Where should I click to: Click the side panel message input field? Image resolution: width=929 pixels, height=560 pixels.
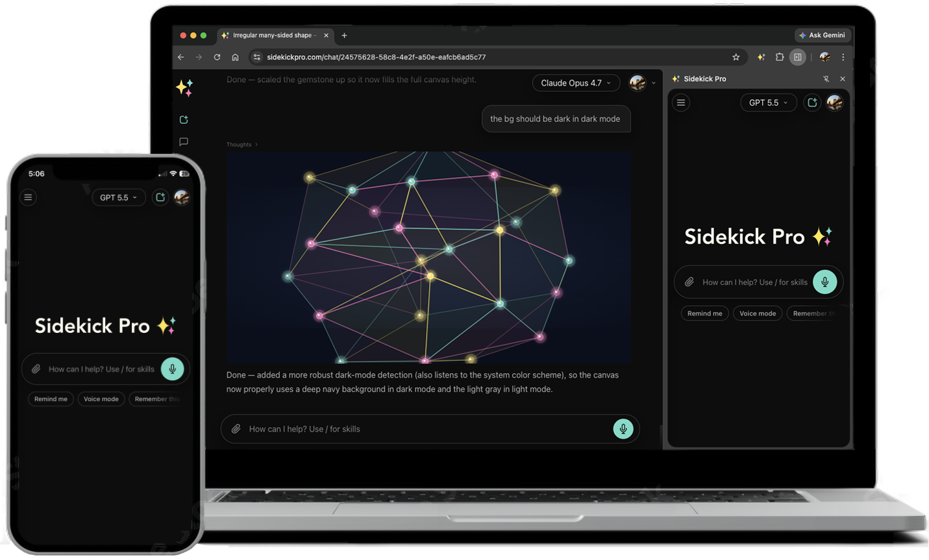click(758, 282)
